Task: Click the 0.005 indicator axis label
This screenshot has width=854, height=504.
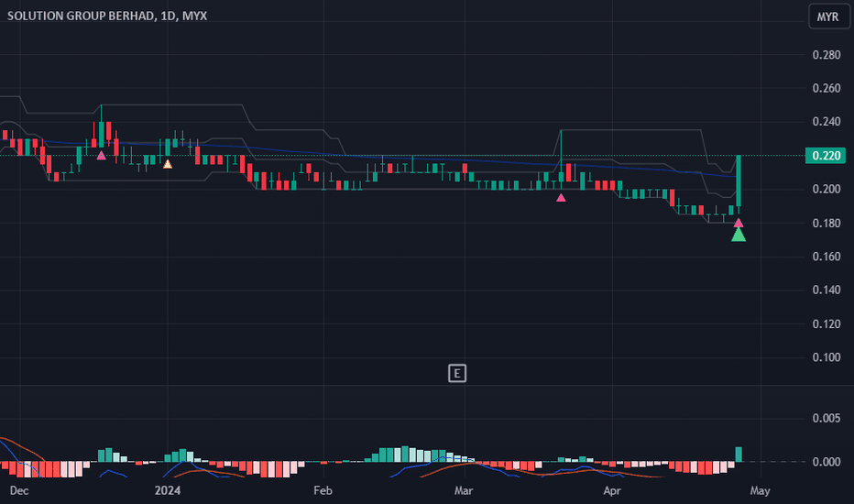Action: pos(827,418)
